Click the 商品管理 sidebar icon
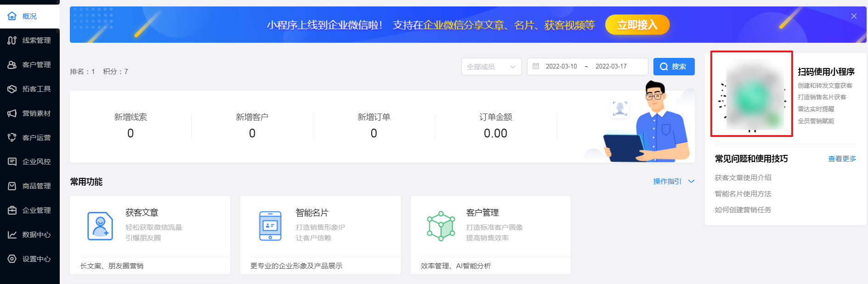The width and height of the screenshot is (868, 284). 12,186
